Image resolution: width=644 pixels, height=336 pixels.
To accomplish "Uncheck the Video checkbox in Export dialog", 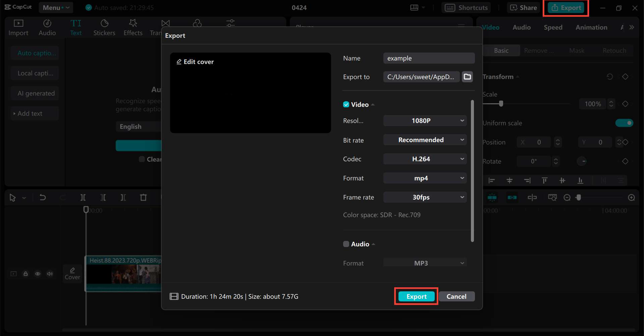I will coord(346,104).
